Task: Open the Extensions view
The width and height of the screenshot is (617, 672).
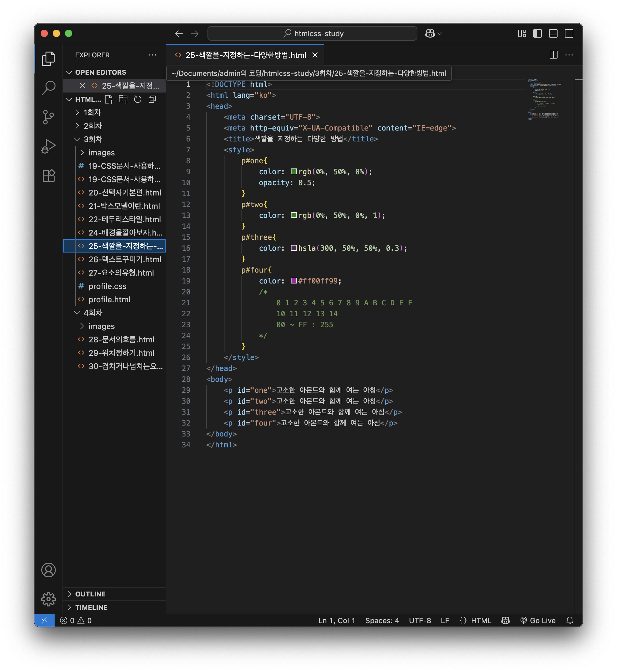Action: click(49, 176)
